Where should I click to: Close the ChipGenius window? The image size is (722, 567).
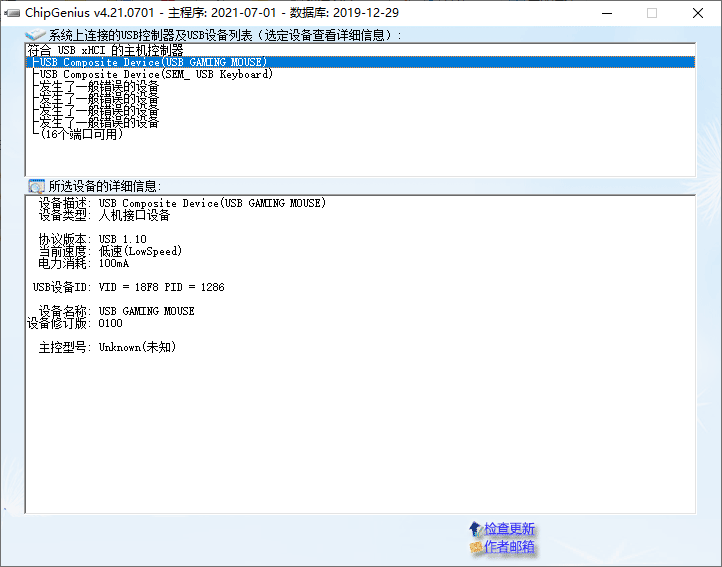[697, 13]
